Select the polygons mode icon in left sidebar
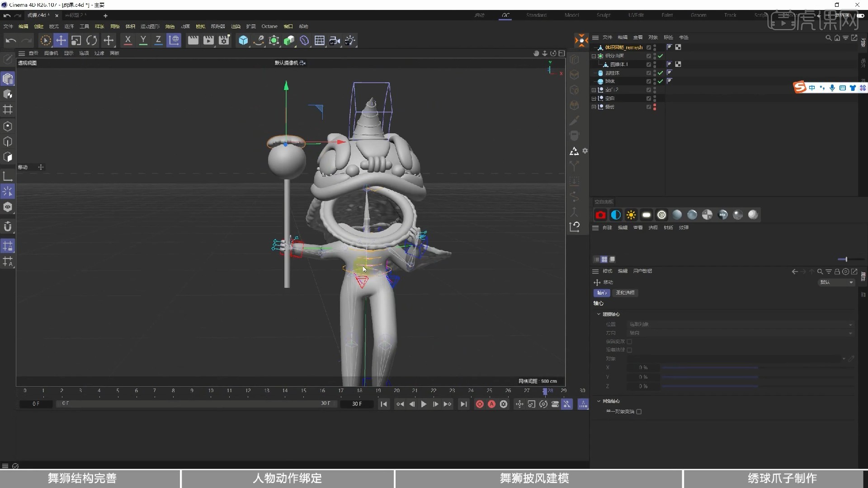Viewport: 868px width, 488px height. pos(8,157)
